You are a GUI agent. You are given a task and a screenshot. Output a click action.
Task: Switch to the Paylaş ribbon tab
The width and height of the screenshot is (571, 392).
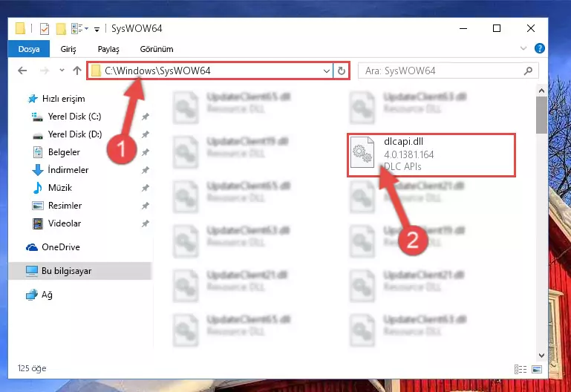[108, 49]
